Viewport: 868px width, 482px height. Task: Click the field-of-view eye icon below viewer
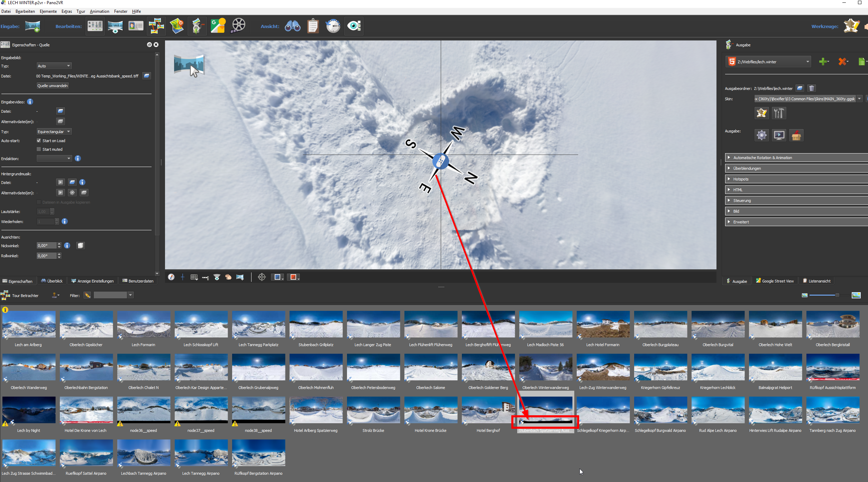tap(217, 277)
